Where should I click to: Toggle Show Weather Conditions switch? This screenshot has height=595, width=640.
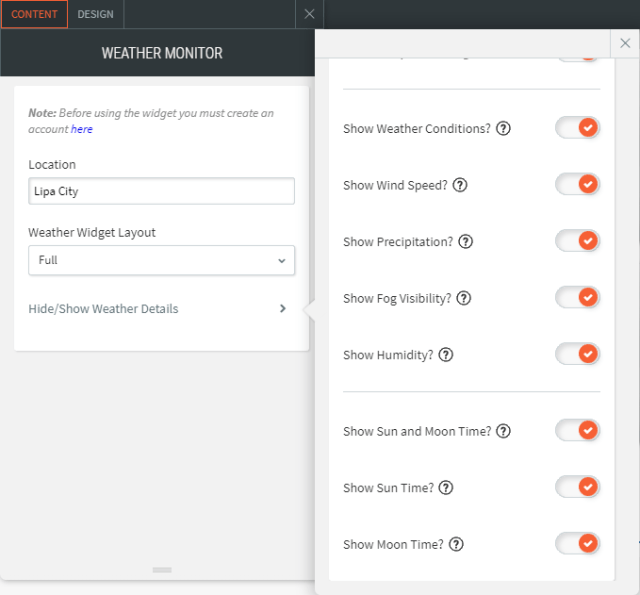point(577,128)
